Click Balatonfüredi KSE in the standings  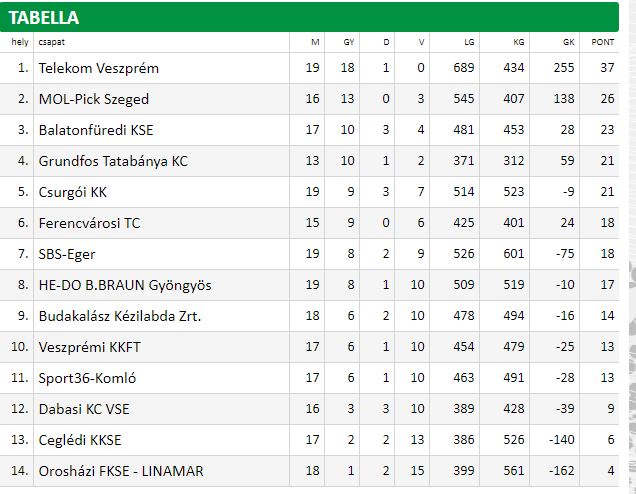pyautogui.click(x=96, y=130)
